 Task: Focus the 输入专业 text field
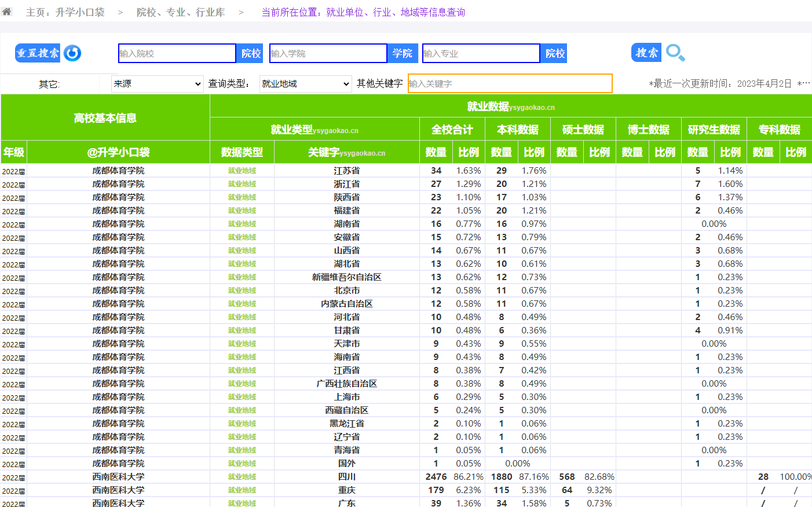481,53
